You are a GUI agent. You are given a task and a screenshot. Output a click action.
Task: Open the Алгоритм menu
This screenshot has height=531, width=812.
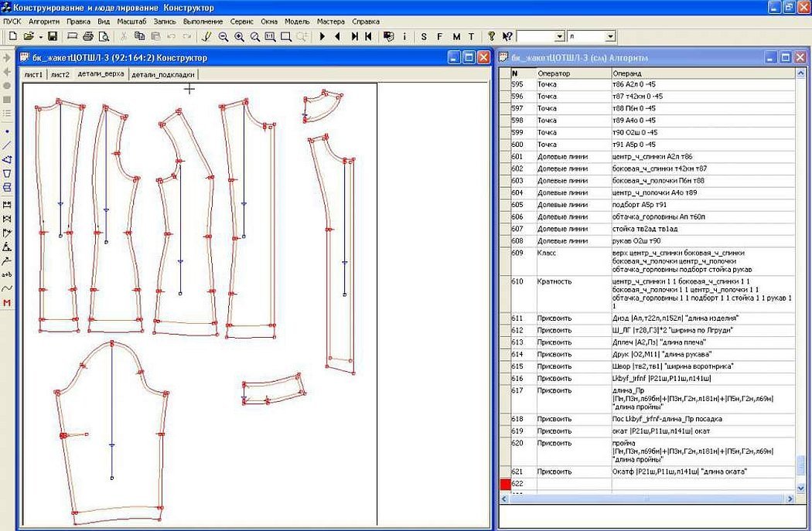(x=44, y=22)
